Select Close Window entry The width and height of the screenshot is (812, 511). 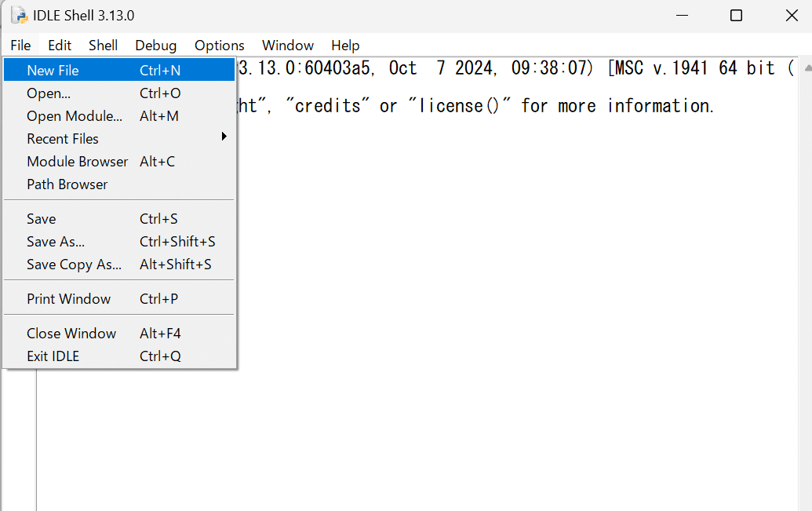[x=119, y=334]
